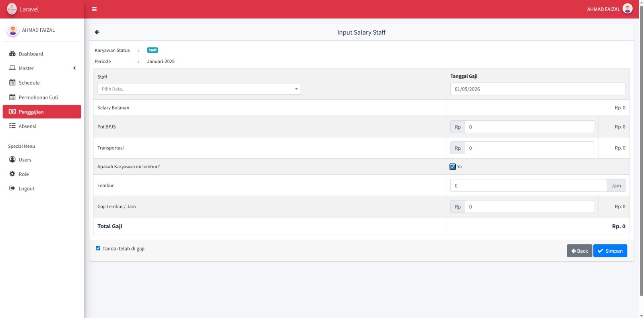Click the Logout exit icon

12,188
